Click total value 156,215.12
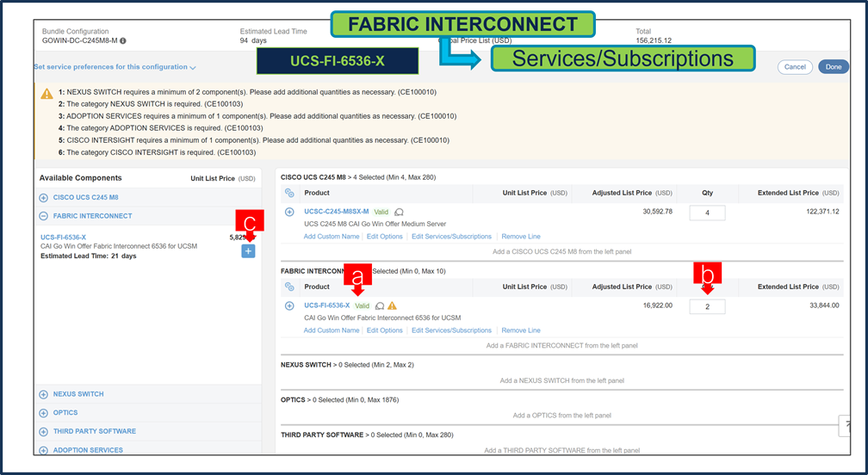The image size is (868, 475). click(x=654, y=41)
